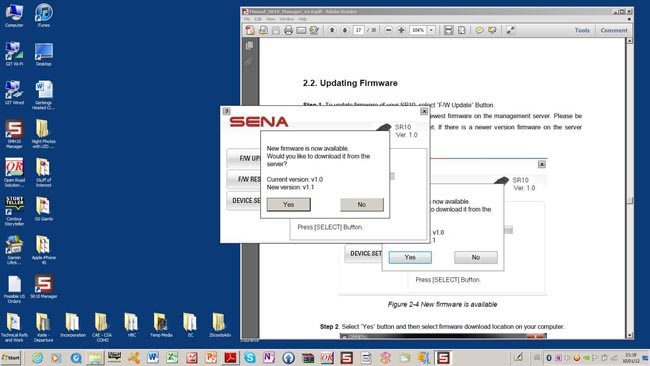The image size is (650, 366).
Task: Go to previous page with the up arrow
Action: [332, 30]
